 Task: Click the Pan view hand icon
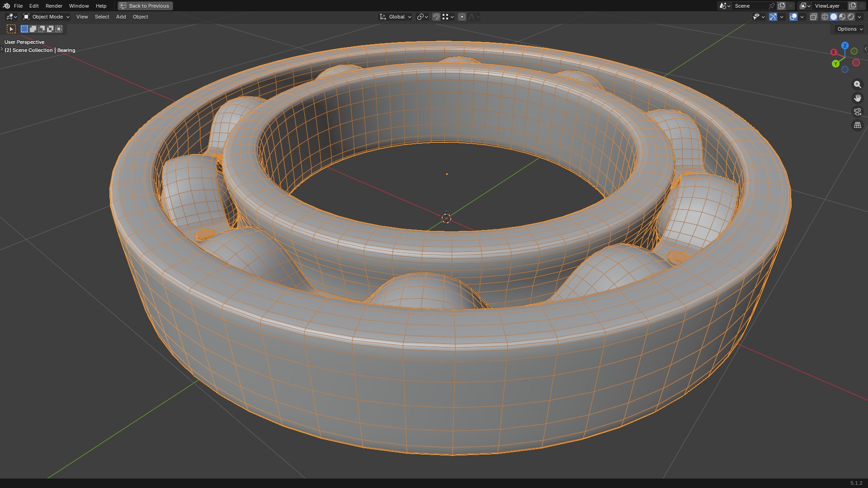pyautogui.click(x=857, y=98)
